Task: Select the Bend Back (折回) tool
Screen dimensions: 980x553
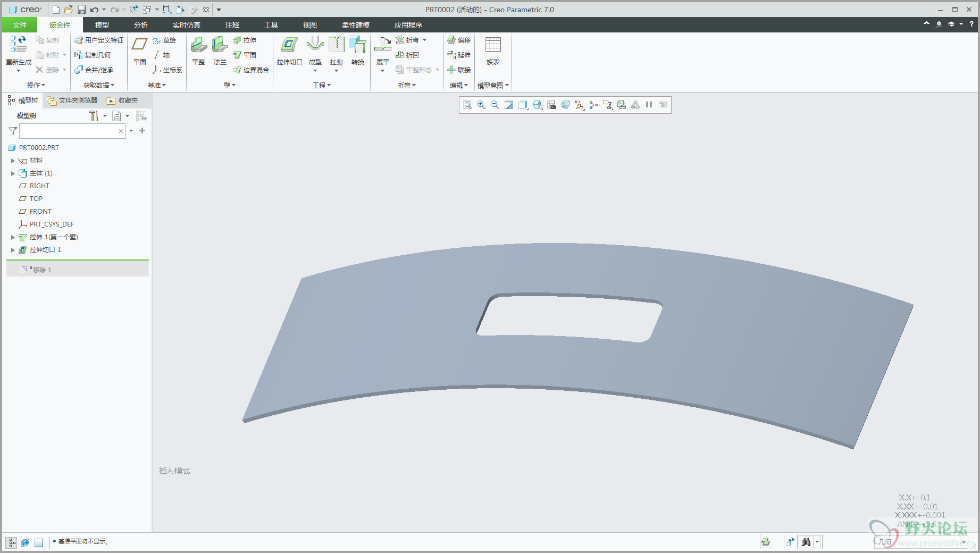Action: coord(407,55)
